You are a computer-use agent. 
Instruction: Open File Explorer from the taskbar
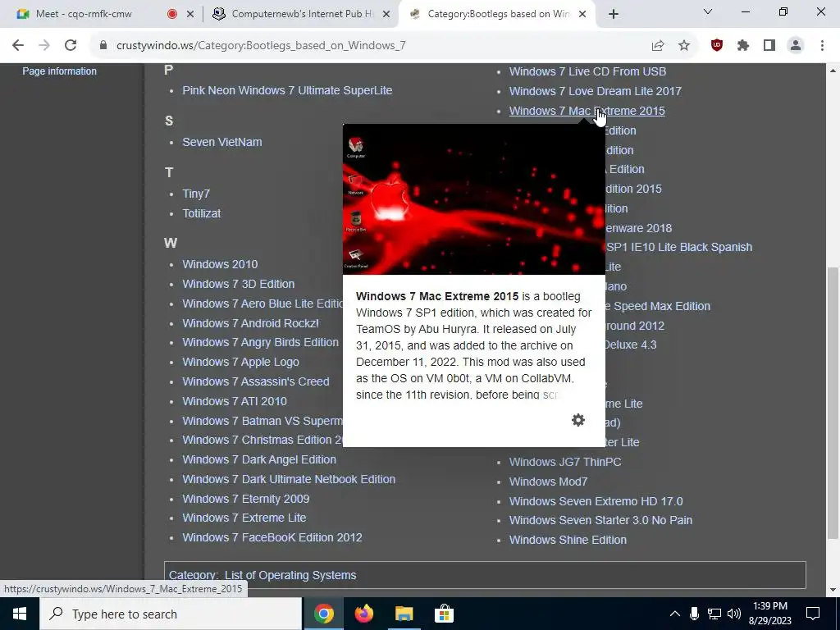[x=404, y=614]
